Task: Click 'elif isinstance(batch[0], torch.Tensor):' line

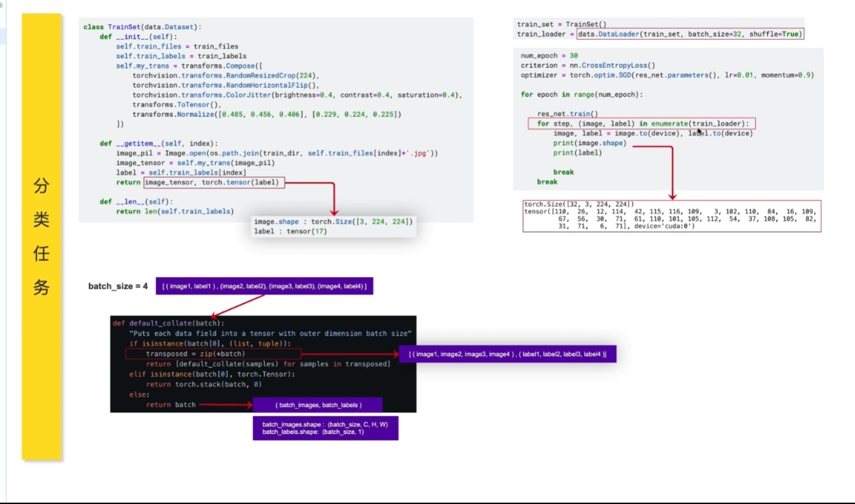Action: [212, 375]
